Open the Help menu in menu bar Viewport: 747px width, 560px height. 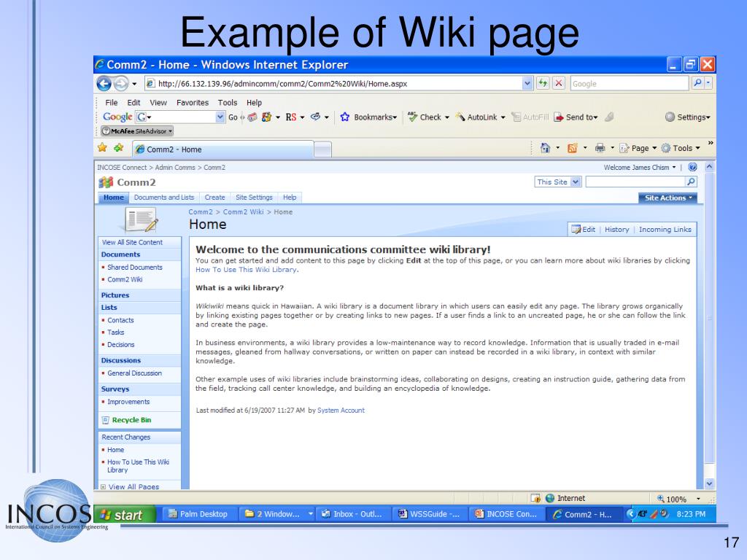[x=254, y=102]
